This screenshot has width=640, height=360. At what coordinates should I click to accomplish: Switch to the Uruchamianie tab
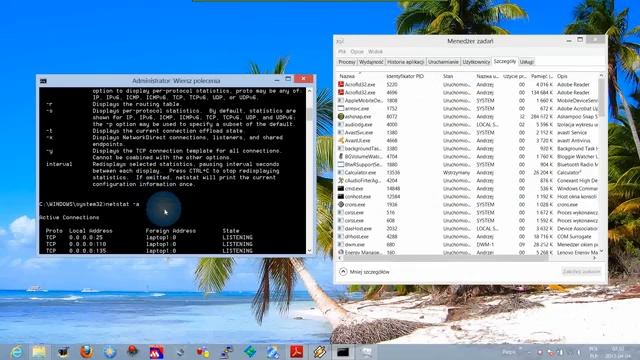click(443, 62)
